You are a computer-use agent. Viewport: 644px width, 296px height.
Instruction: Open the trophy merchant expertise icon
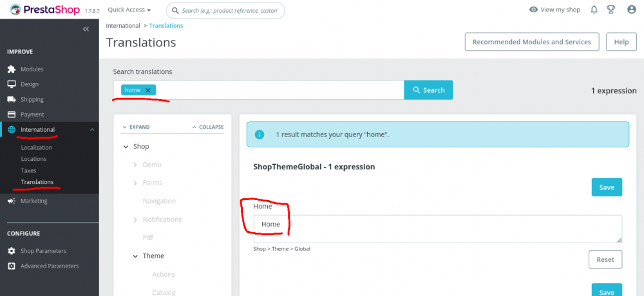click(x=611, y=10)
